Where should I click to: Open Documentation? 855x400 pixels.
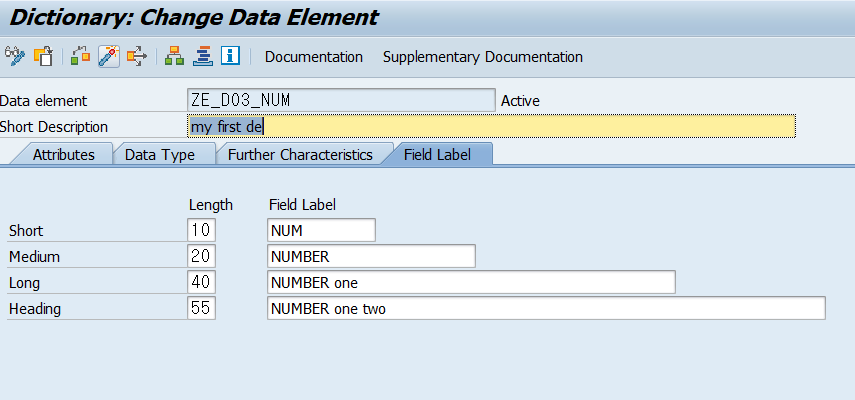(x=314, y=57)
